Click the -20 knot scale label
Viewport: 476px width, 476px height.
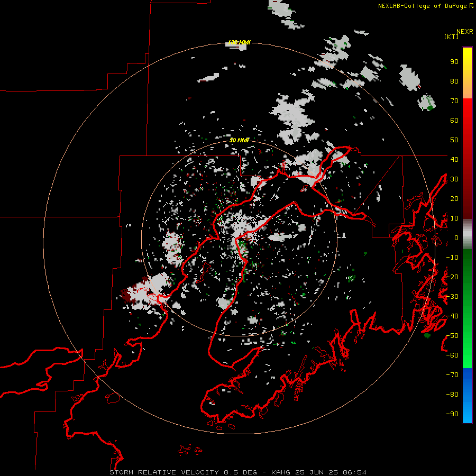[452, 277]
